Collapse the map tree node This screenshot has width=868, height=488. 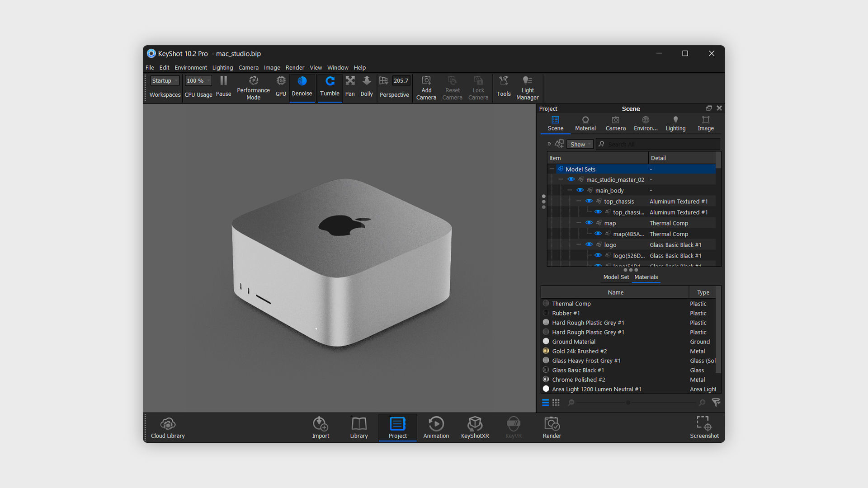(579, 223)
